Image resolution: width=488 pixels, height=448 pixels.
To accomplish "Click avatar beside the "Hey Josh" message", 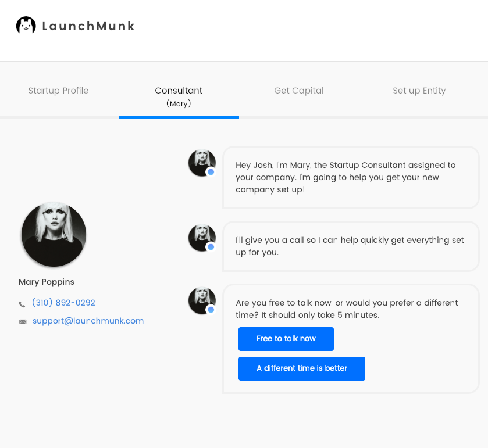I will (202, 163).
